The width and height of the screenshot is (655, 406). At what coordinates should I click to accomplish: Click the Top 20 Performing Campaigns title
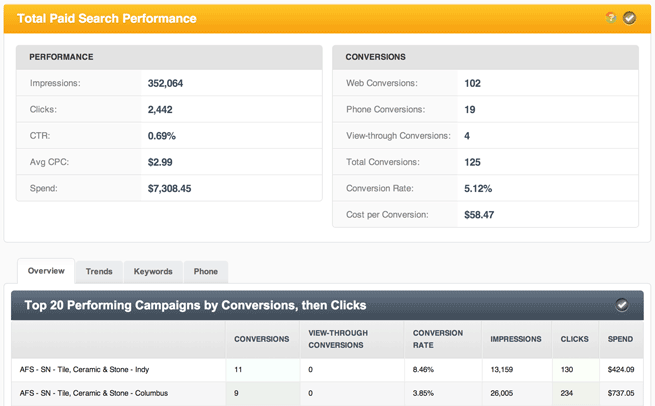(x=195, y=305)
